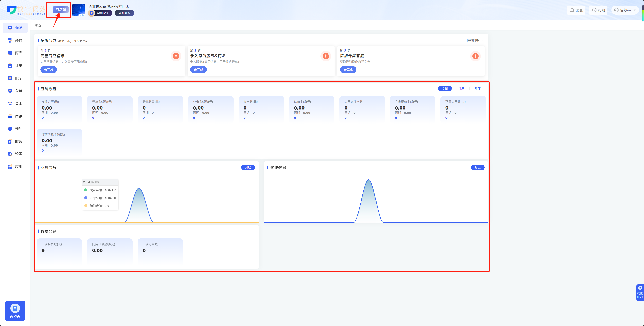The height and width of the screenshot is (326, 644).
Task: Click the 数字倍效 logo
Action: pos(27,10)
